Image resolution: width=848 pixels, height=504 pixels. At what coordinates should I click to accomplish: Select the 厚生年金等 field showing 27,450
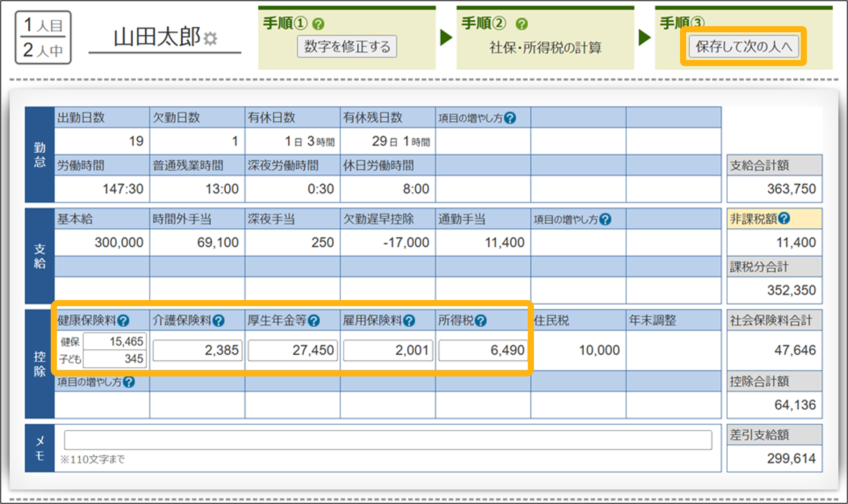(x=293, y=350)
